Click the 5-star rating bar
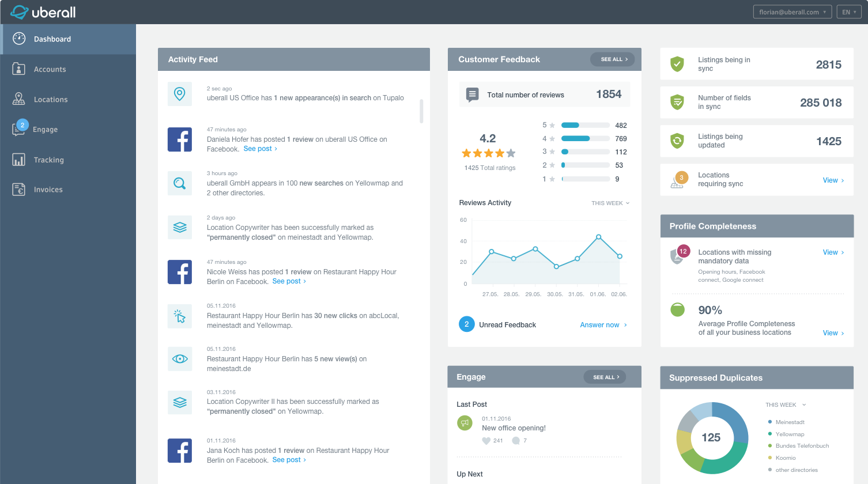This screenshot has height=484, width=868. 585,125
